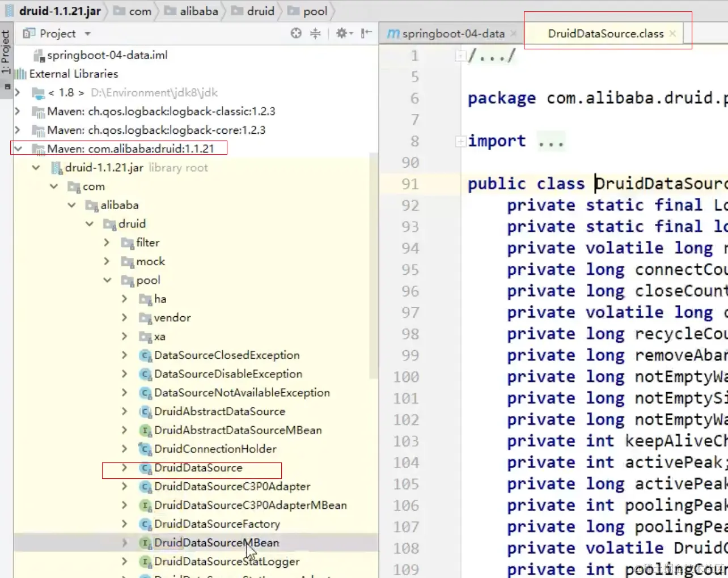
Task: Open the Project view dropdown
Action: [x=88, y=34]
